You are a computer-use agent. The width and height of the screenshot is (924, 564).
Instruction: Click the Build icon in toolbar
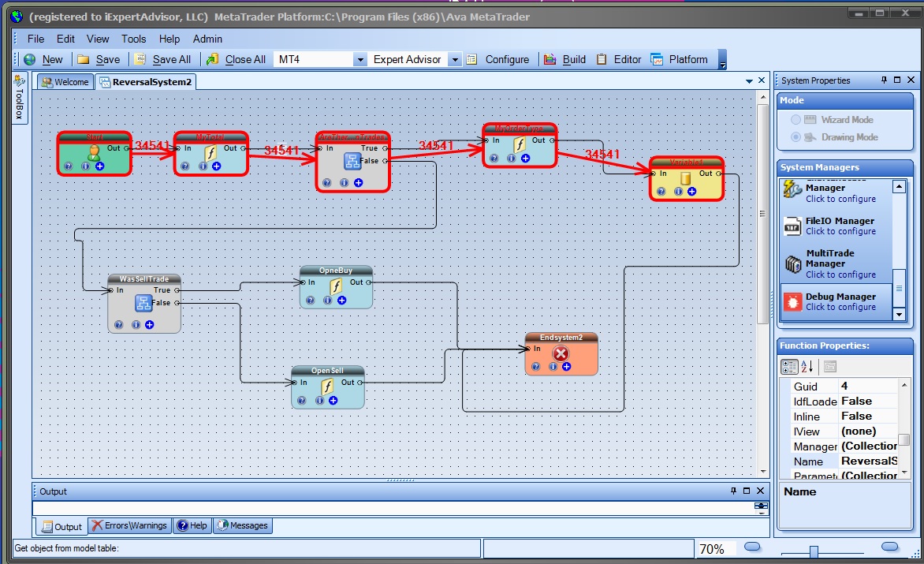[x=550, y=59]
